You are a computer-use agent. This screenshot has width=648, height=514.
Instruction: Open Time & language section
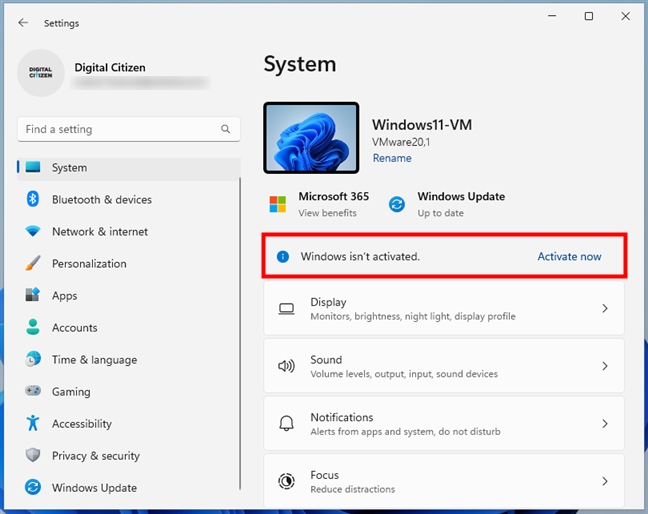coord(128,359)
